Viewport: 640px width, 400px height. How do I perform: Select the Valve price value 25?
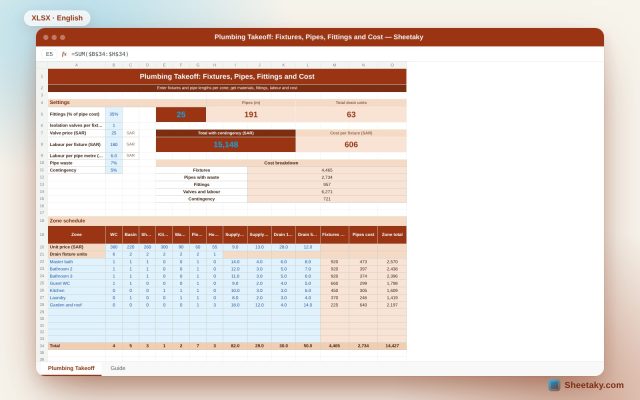pyautogui.click(x=114, y=133)
